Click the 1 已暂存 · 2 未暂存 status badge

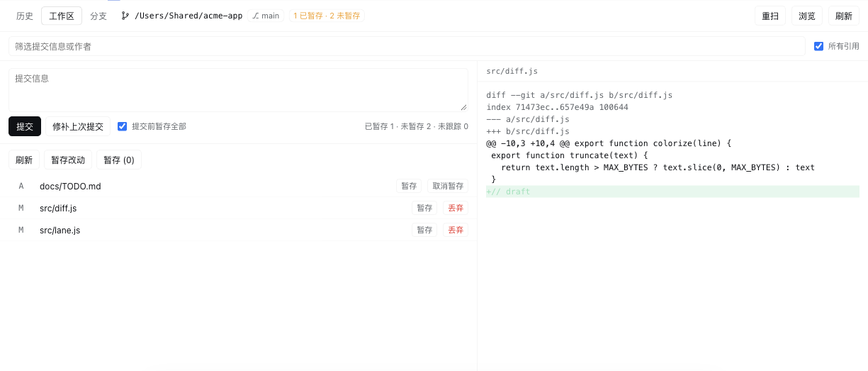(327, 16)
